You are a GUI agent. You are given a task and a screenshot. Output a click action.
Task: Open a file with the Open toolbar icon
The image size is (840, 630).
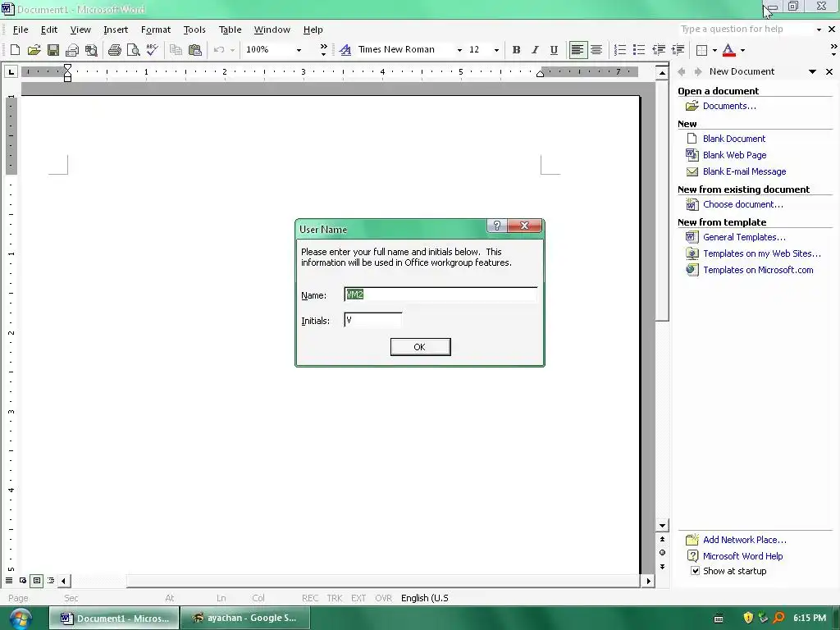coord(34,50)
